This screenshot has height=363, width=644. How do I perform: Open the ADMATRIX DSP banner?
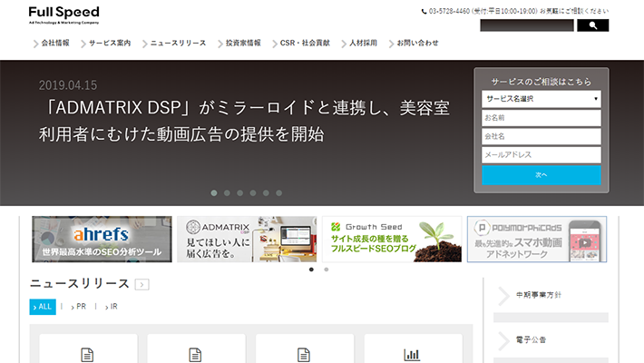[247, 240]
